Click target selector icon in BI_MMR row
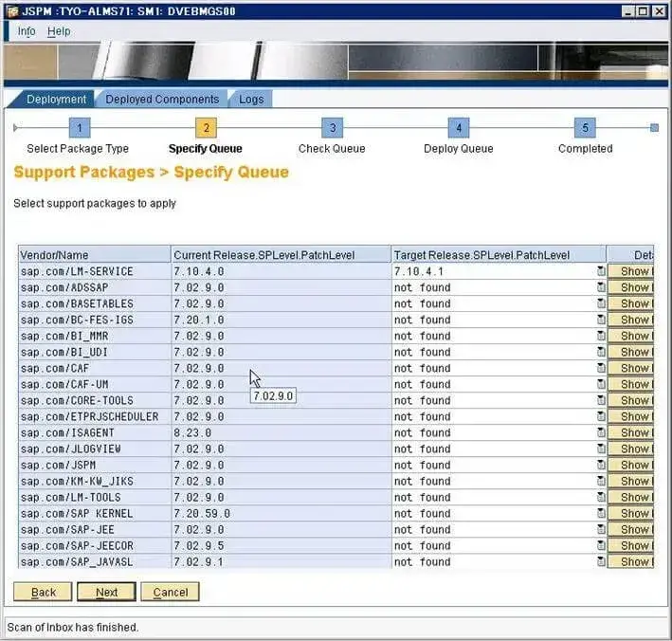The image size is (672, 641). [601, 336]
